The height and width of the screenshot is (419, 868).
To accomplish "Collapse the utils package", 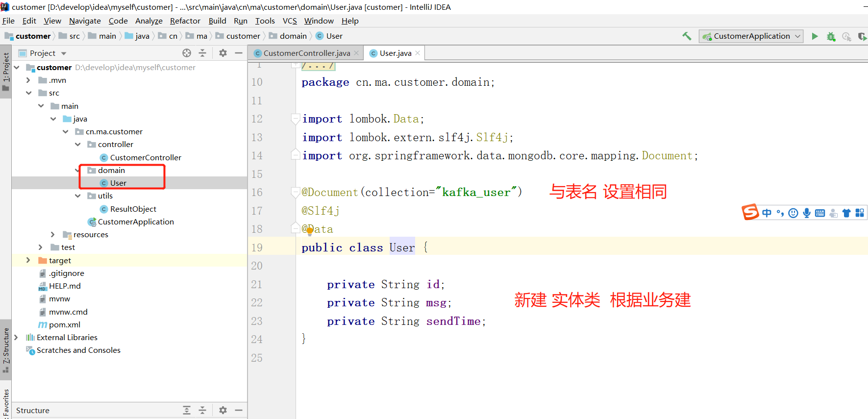I will pos(77,196).
